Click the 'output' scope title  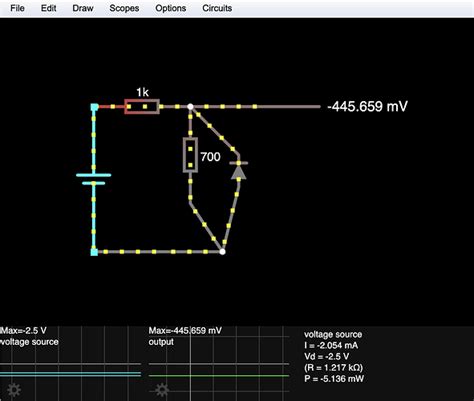(x=161, y=342)
